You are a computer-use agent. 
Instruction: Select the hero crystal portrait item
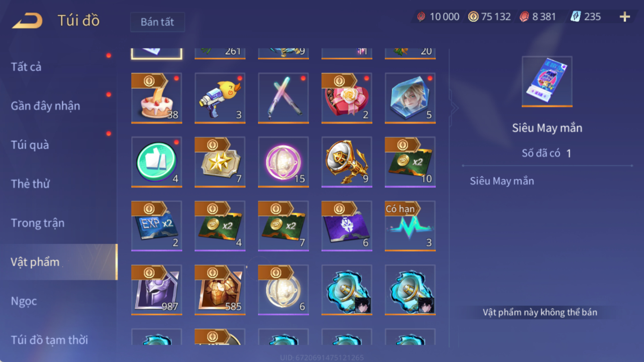pos(410,98)
